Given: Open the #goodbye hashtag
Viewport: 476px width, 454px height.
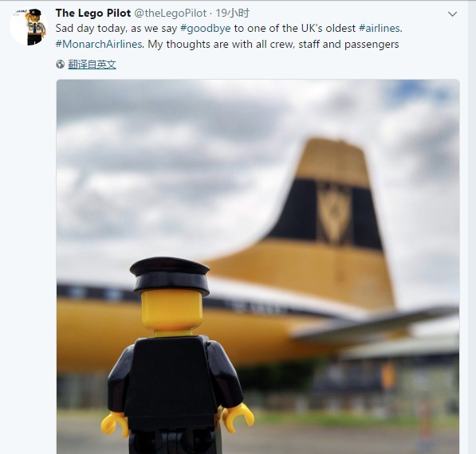Looking at the screenshot, I should tap(205, 28).
